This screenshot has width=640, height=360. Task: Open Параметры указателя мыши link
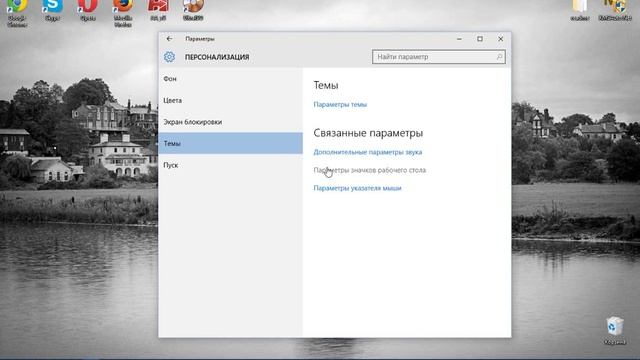(358, 188)
